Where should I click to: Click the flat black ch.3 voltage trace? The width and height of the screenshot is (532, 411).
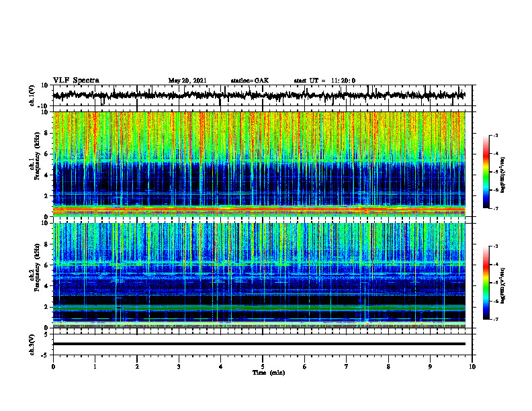point(259,344)
